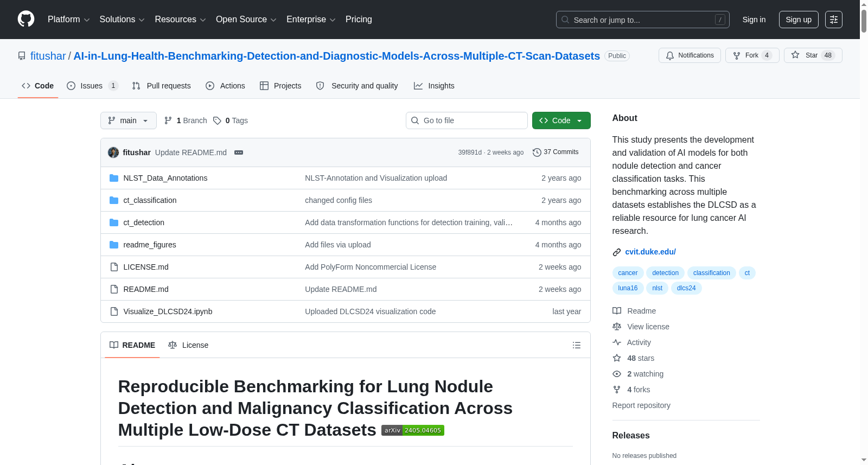
Task: Open the GitHub homepage logo
Action: [x=26, y=20]
